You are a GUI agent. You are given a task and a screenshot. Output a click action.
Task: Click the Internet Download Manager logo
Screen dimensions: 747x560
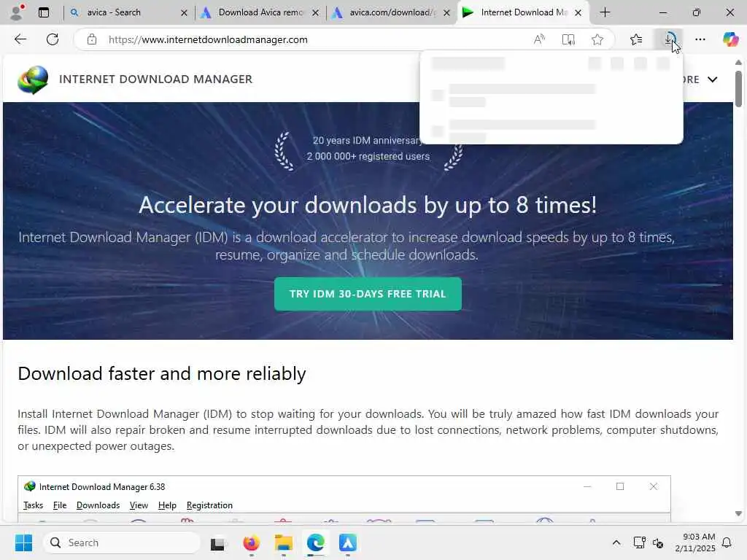pyautogui.click(x=33, y=79)
